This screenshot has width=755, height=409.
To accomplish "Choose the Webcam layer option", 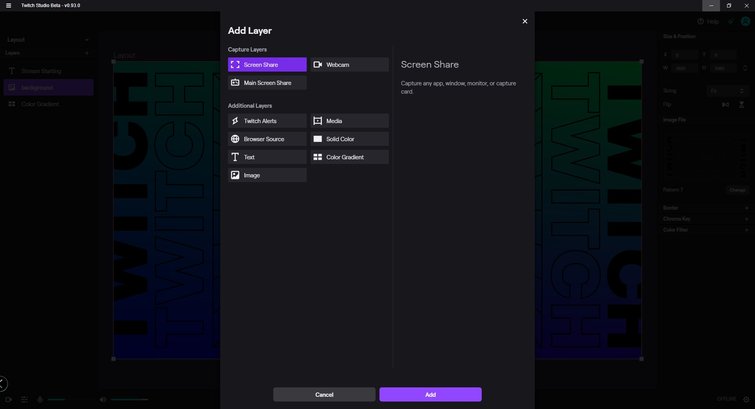I will click(350, 65).
